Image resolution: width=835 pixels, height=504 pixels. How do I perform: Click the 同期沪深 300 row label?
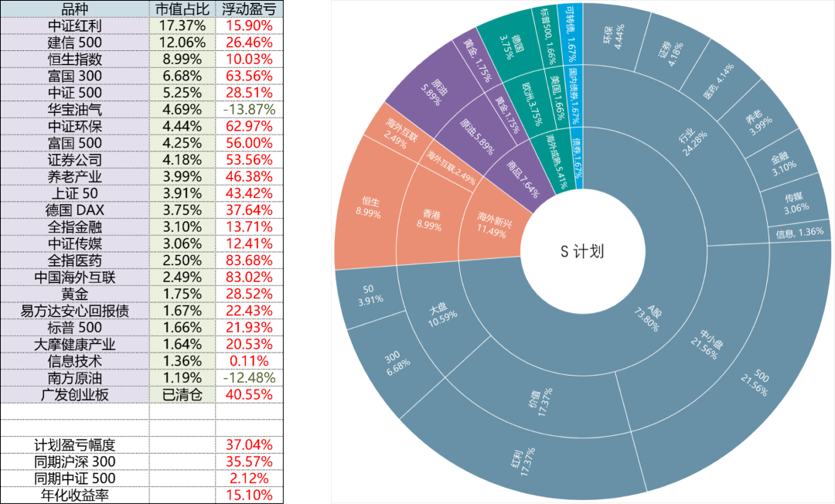74,461
